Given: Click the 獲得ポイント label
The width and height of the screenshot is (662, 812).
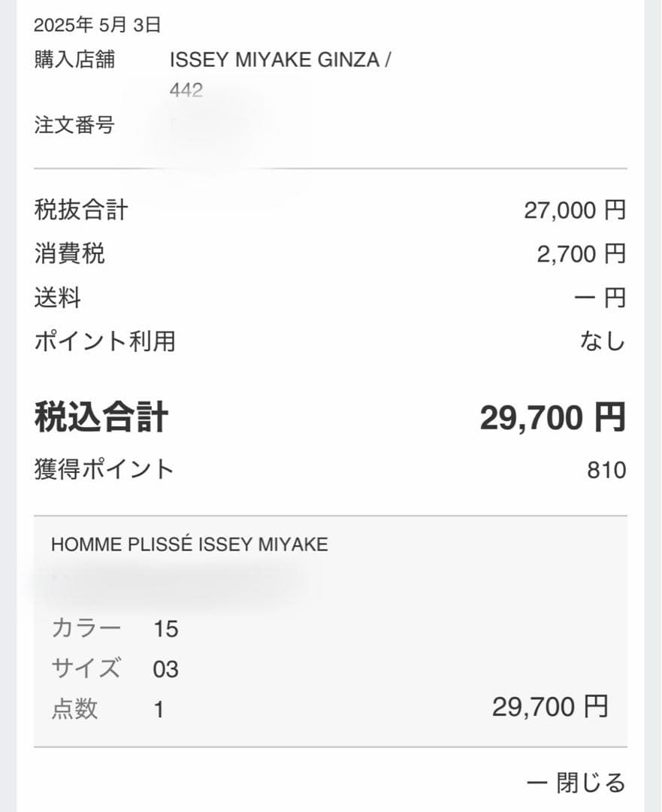Looking at the screenshot, I should (x=104, y=471).
